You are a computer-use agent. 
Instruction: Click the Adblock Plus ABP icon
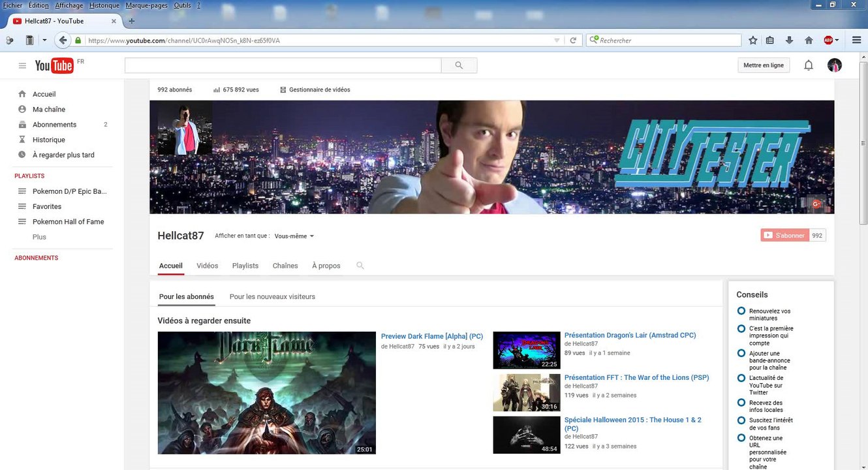828,40
